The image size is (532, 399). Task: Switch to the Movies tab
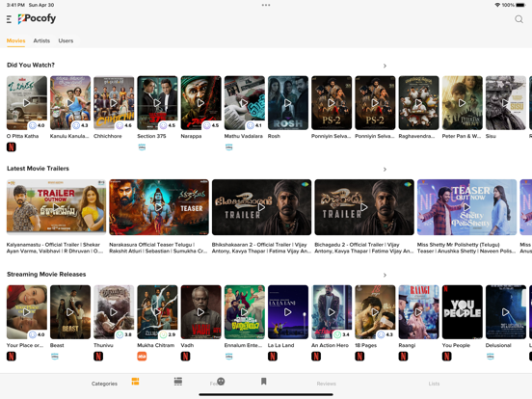click(16, 40)
